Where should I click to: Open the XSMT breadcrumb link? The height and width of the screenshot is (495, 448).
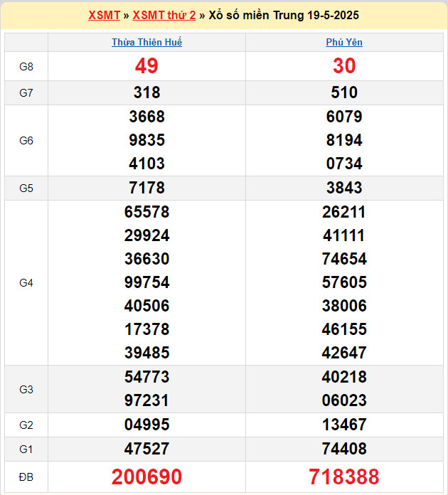pyautogui.click(x=105, y=15)
